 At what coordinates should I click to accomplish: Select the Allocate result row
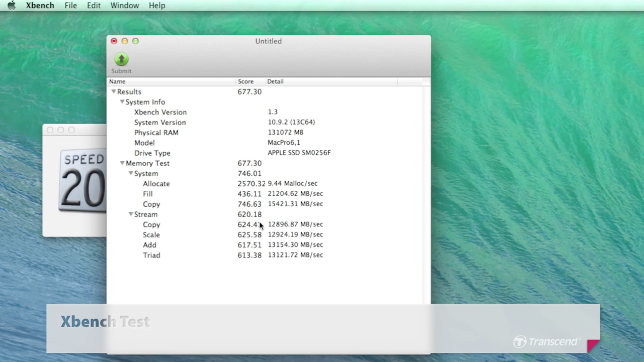coord(156,184)
